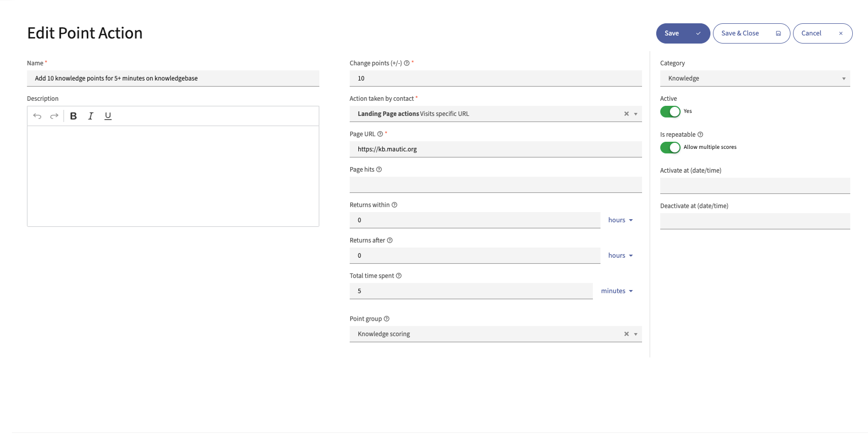
Task: Click the help icon beside Page URL
Action: [380, 134]
